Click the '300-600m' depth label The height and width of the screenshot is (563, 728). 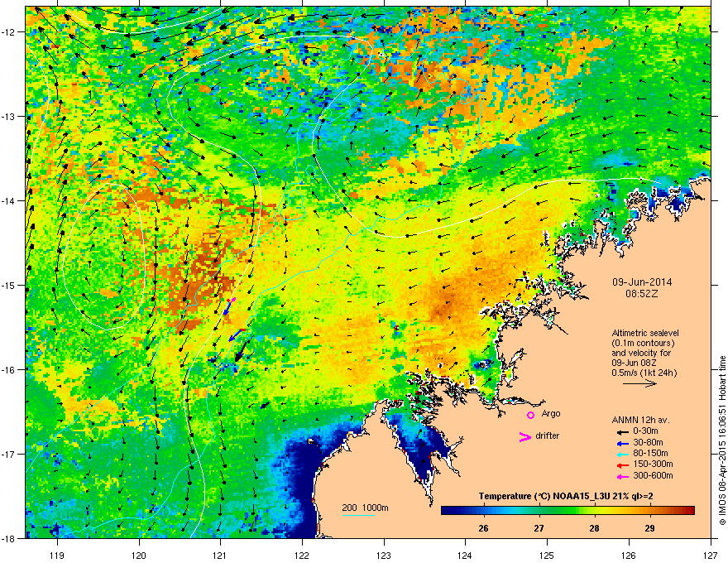pos(653,475)
